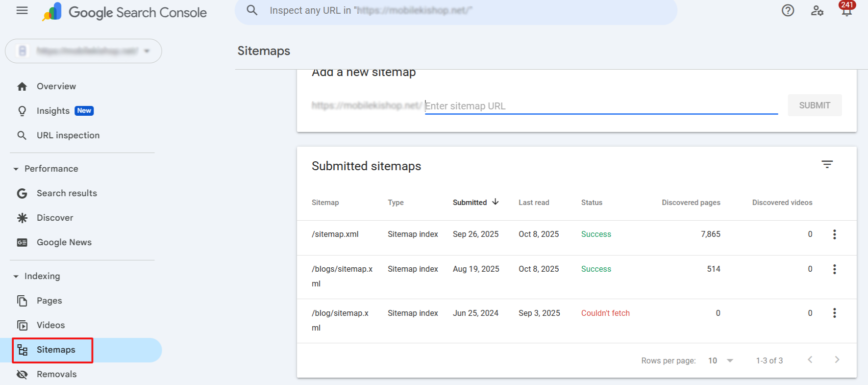The height and width of the screenshot is (385, 868).
Task: Click the /sitemap.xml sitemap entry
Action: 335,234
